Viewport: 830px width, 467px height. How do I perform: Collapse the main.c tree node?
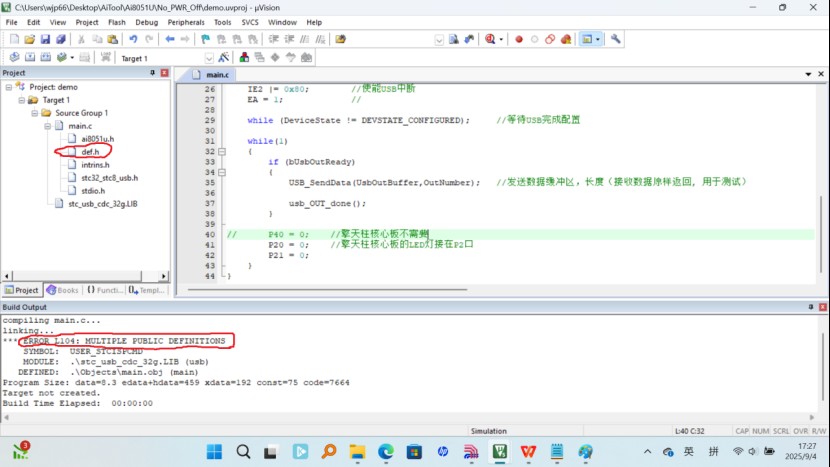(47, 126)
